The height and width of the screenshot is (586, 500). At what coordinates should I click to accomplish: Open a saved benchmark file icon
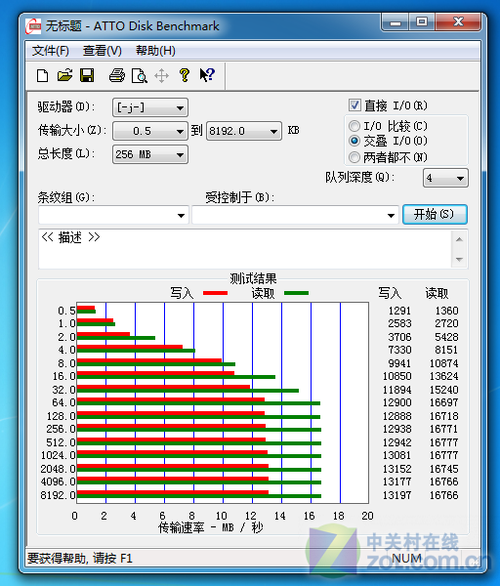click(65, 75)
